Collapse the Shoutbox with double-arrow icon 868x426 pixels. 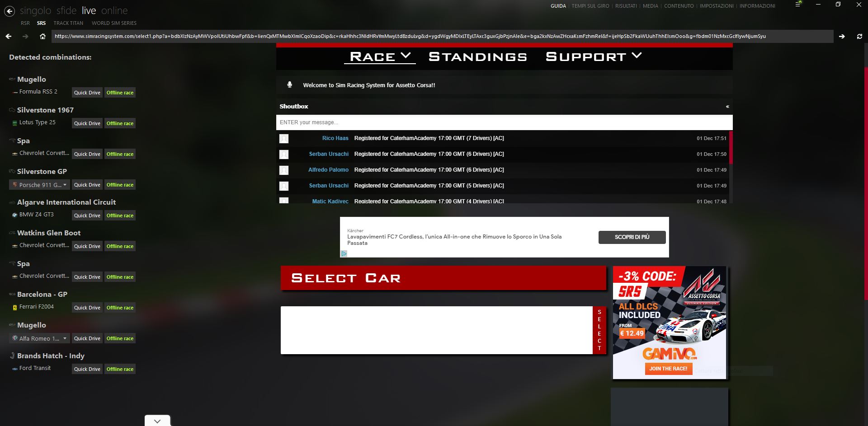(x=727, y=107)
